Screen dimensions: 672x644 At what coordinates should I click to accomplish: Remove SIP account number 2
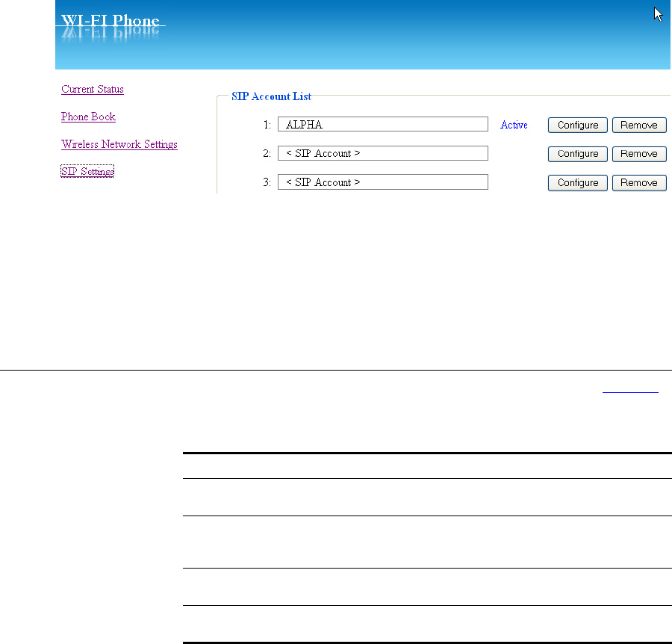[639, 154]
